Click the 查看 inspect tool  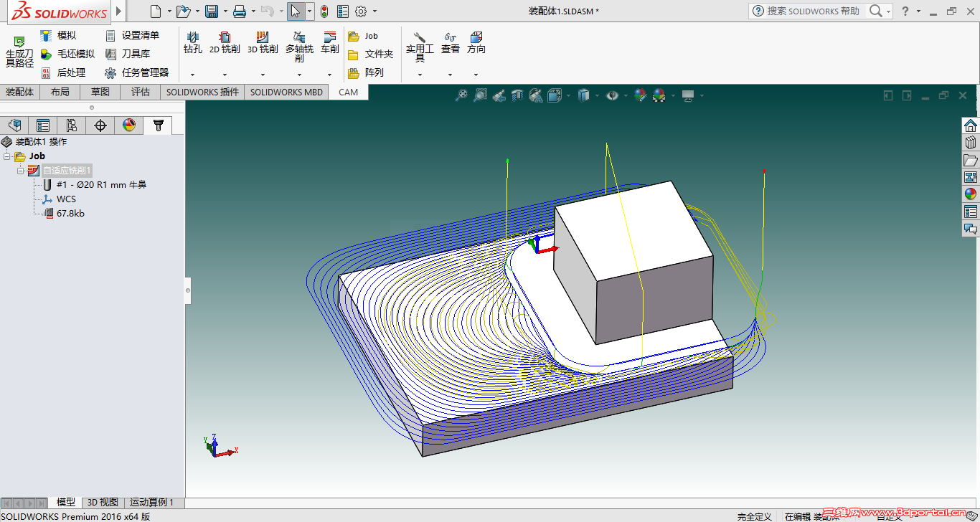click(x=451, y=43)
